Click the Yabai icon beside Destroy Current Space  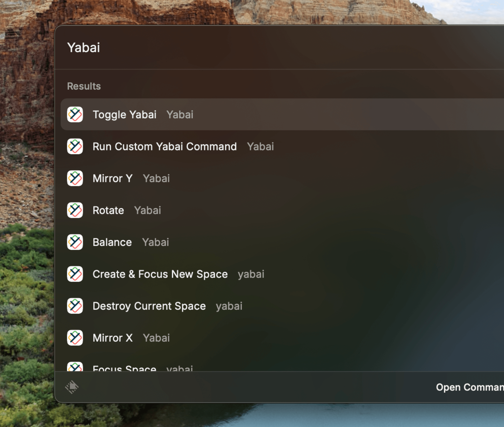75,306
